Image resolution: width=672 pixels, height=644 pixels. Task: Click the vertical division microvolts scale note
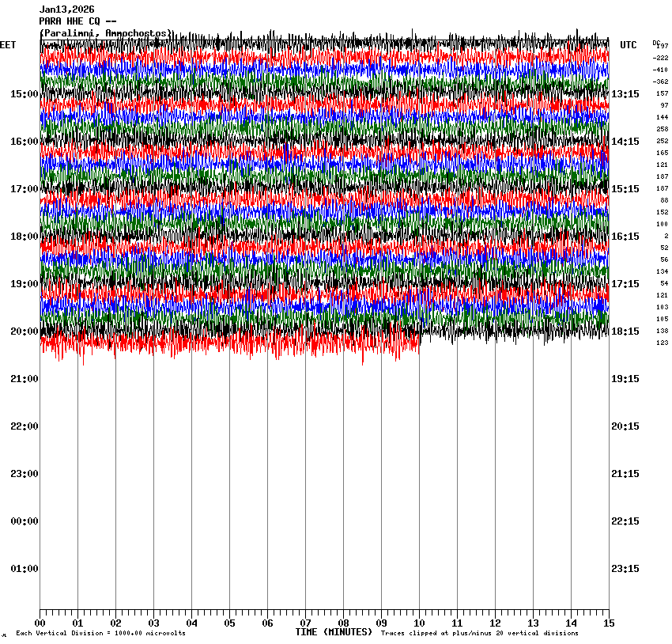click(101, 634)
